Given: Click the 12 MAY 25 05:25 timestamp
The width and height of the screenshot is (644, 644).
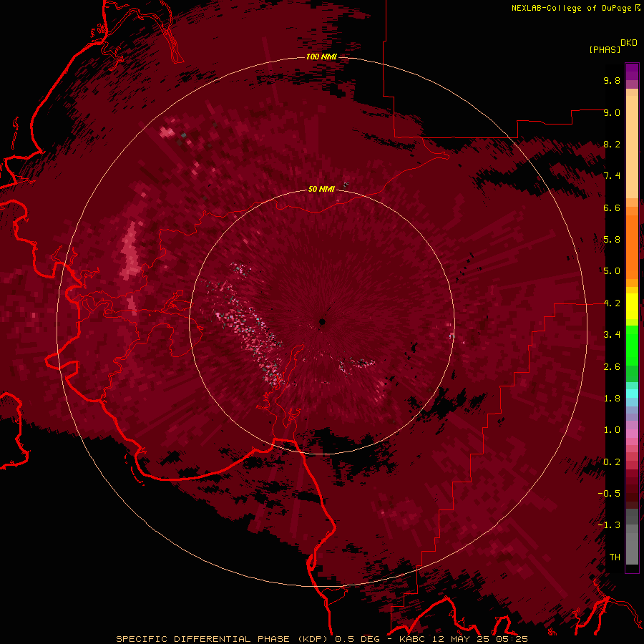Looking at the screenshot, I should [479, 639].
